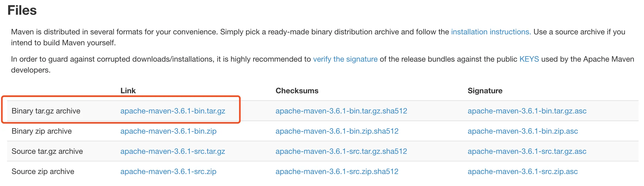Screen dimensions: 644x186
Task: Open the src.tar.gz.asc signature link
Action: click(x=527, y=151)
